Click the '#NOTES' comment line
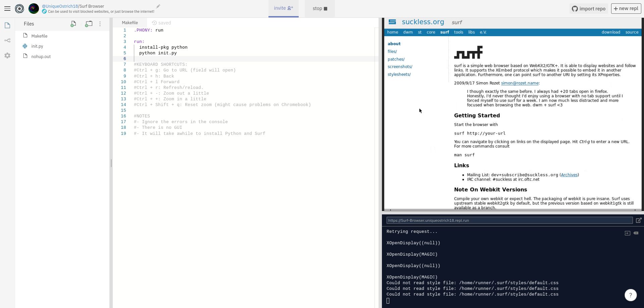The image size is (644, 308). 142,116
